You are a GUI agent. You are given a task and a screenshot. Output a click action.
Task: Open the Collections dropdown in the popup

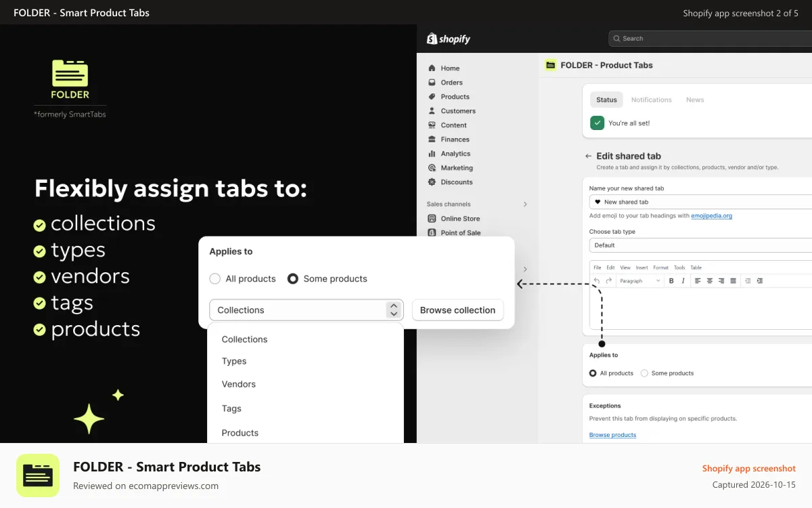coord(307,310)
